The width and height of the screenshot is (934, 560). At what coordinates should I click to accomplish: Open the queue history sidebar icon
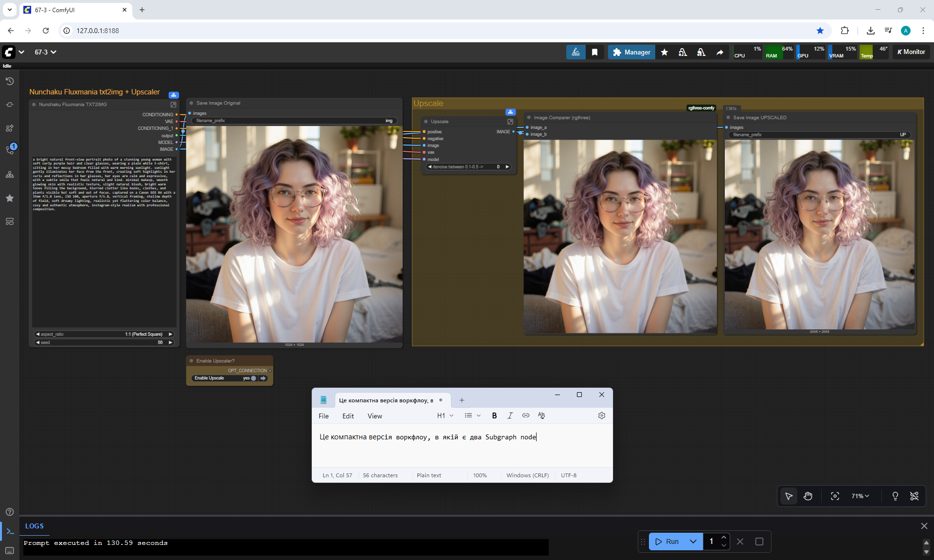click(x=10, y=81)
